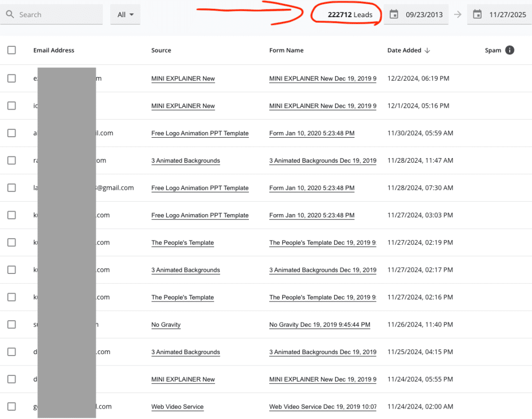The image size is (532, 419).
Task: Open MINI EXPLAINER form link, 12/1/2024 row
Action: point(323,106)
